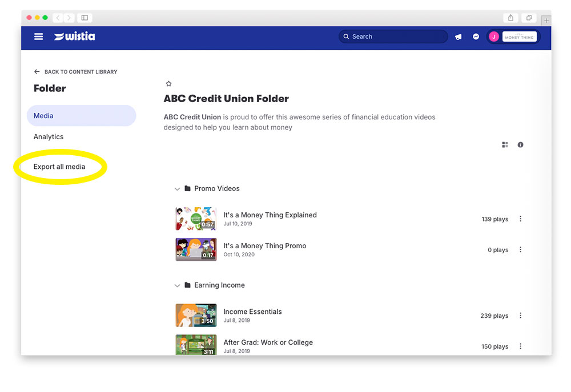Select the Media sidebar tab
The height and width of the screenshot is (392, 571).
(x=81, y=116)
